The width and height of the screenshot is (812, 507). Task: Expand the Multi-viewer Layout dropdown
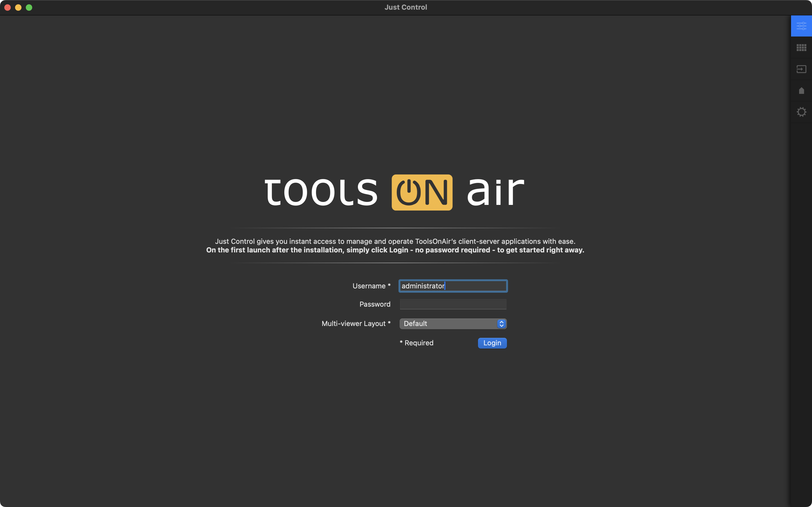tap(453, 324)
